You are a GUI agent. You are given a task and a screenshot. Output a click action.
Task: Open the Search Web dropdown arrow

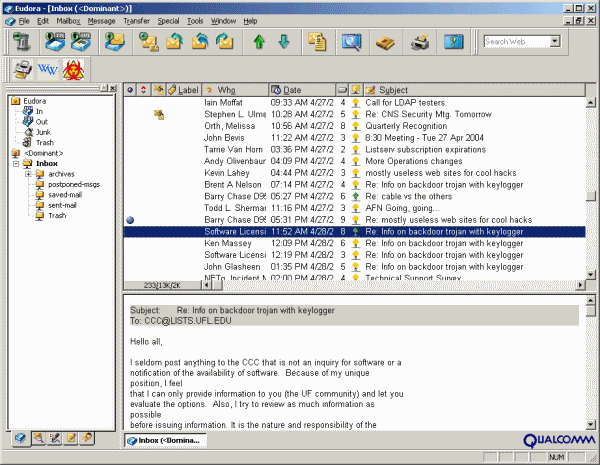555,41
